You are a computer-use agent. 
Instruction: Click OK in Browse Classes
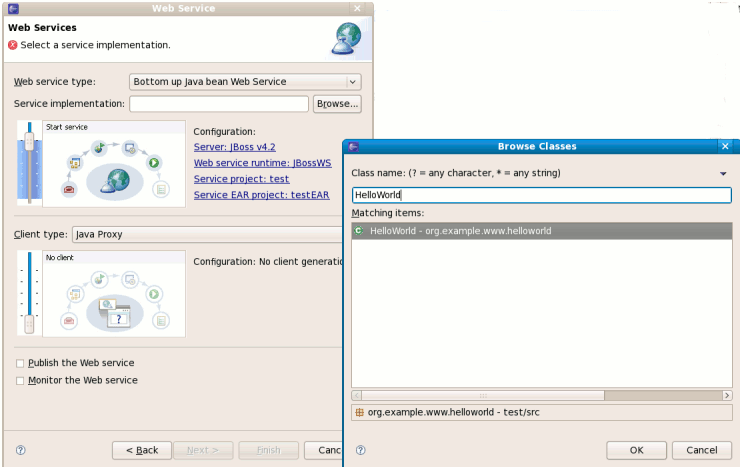636,450
